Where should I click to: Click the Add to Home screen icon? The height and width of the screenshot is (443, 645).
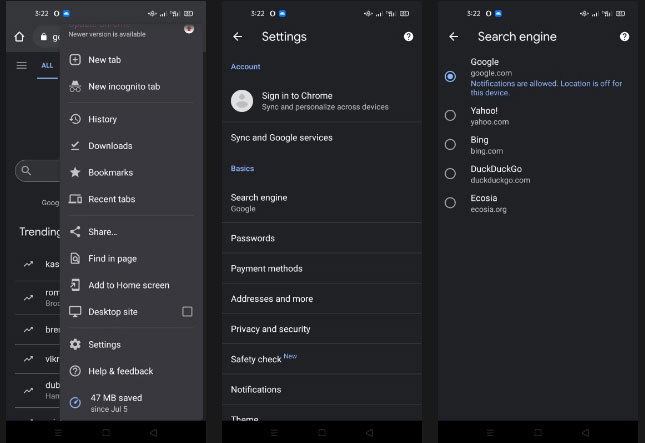point(75,285)
